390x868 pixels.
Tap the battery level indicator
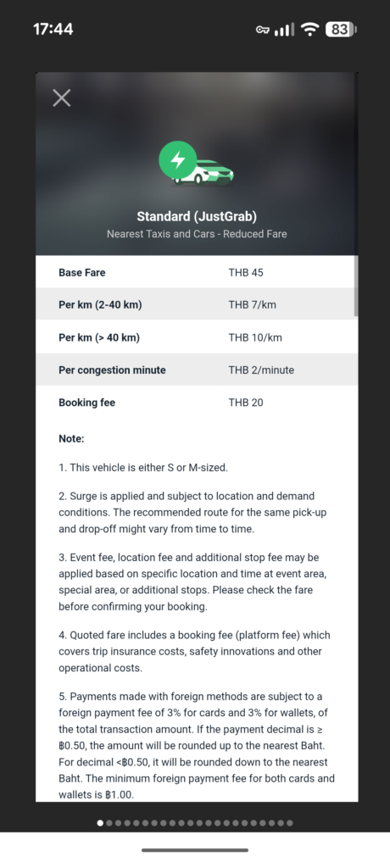340,29
